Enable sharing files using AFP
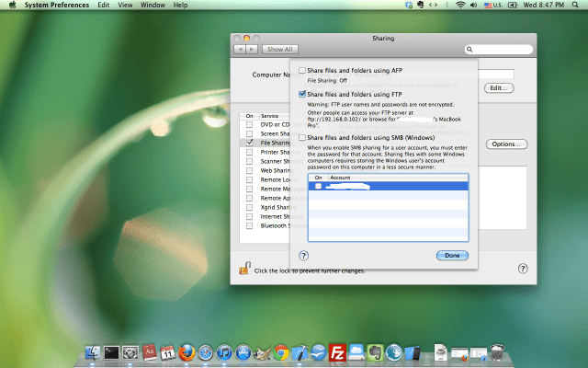588x368 pixels. point(302,71)
